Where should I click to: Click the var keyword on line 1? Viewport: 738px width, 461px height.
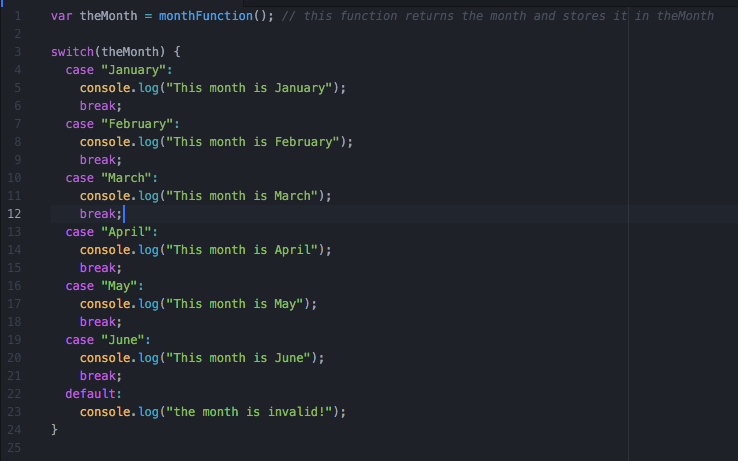tap(61, 16)
